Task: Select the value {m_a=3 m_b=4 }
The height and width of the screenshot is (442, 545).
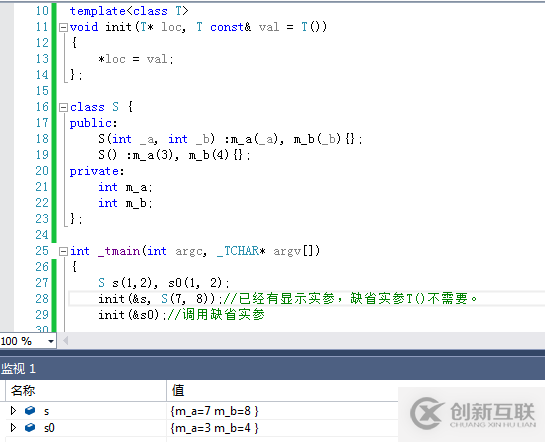Action: coord(214,428)
